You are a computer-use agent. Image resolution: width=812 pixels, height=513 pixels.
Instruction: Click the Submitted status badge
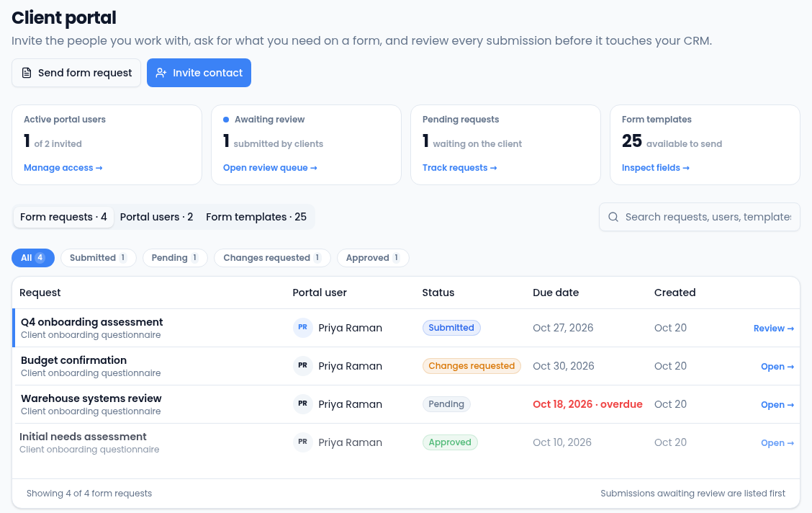point(451,328)
